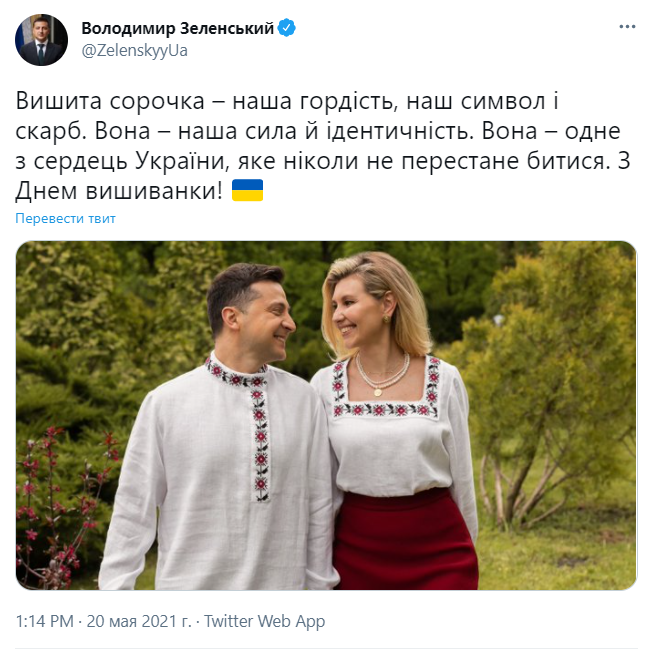
Task: Click the 1:14 PM timestamp
Action: pos(45,621)
